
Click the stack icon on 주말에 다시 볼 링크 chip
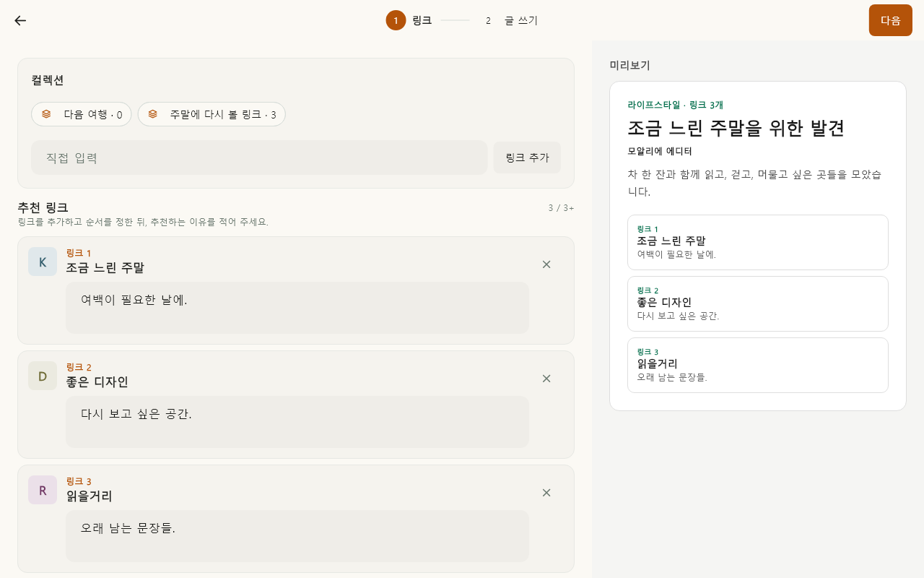pyautogui.click(x=152, y=114)
